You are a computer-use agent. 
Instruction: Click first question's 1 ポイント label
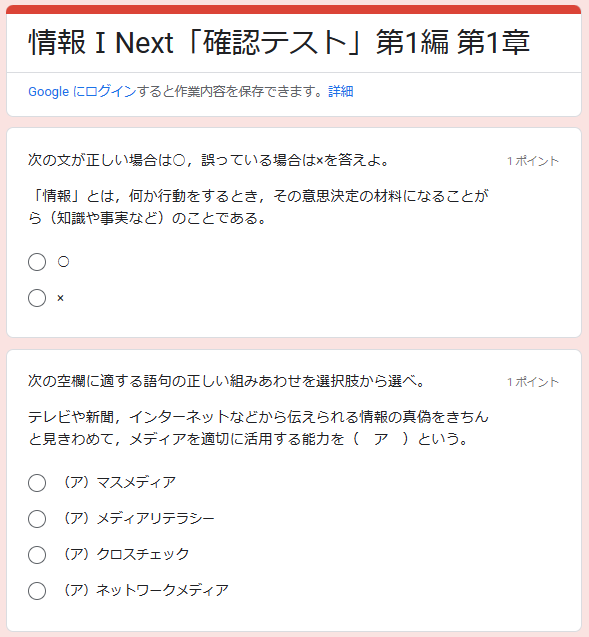click(533, 161)
